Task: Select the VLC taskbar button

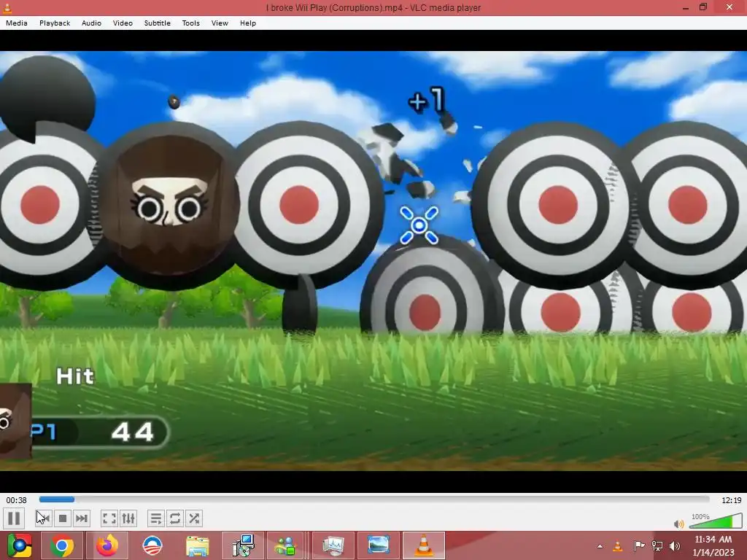Action: (424, 545)
